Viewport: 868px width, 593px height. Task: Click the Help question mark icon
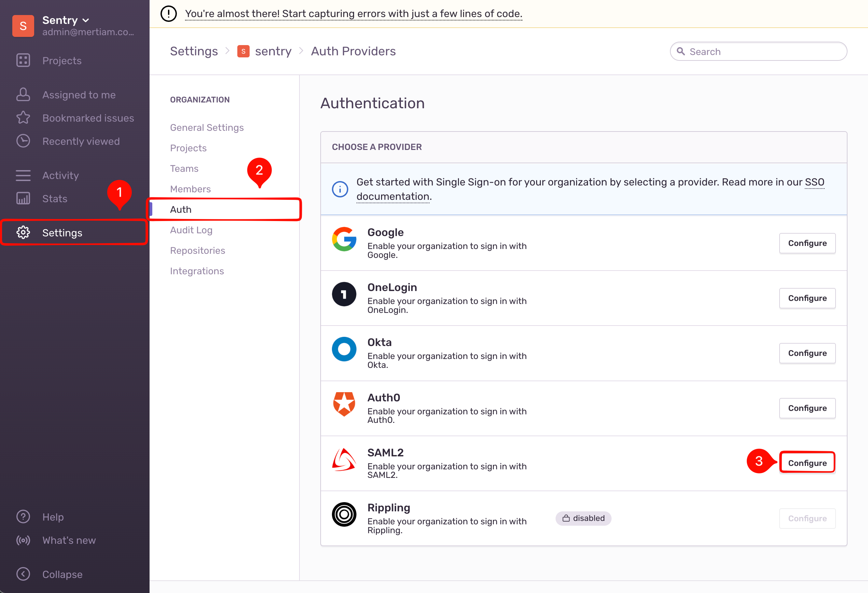[23, 517]
